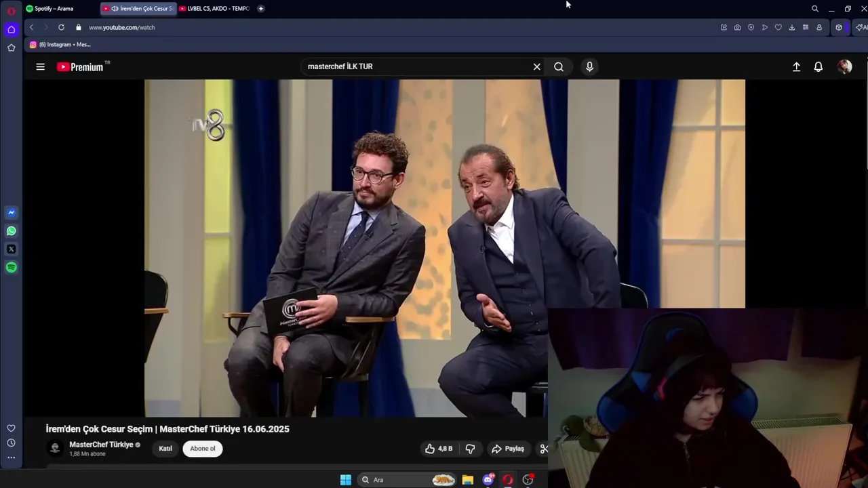Click the clip scissors icon
Viewport: 868px width, 488px height.
pos(544,449)
